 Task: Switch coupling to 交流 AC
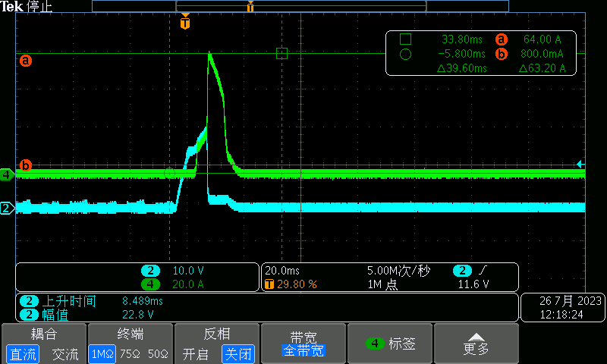tap(64, 354)
